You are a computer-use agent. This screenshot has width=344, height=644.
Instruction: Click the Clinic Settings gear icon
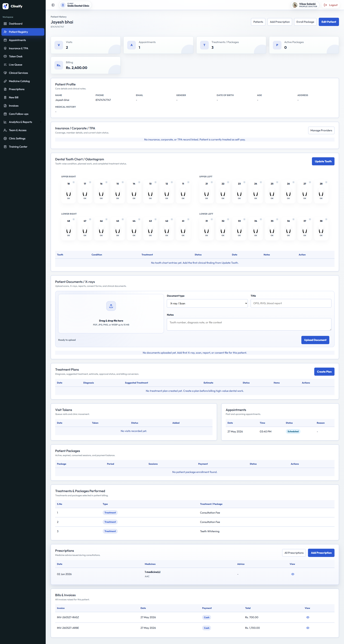point(5,138)
